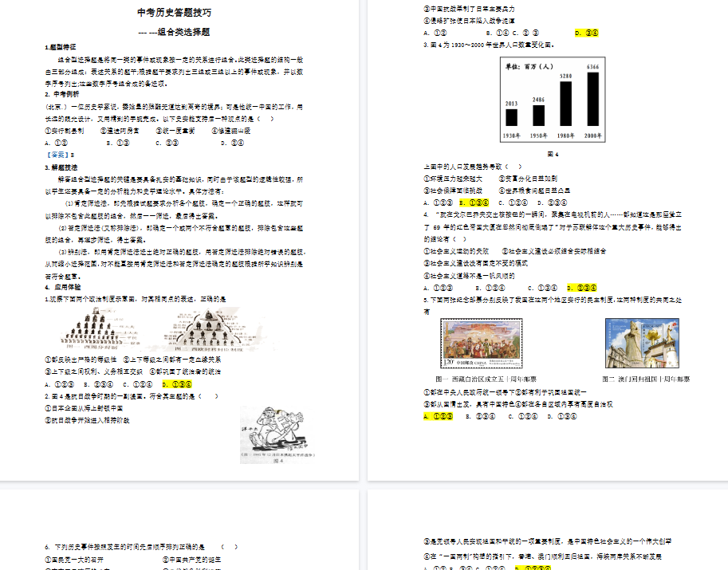Click question 6 stem 下列历史事件按照发生的时间

pos(129,547)
